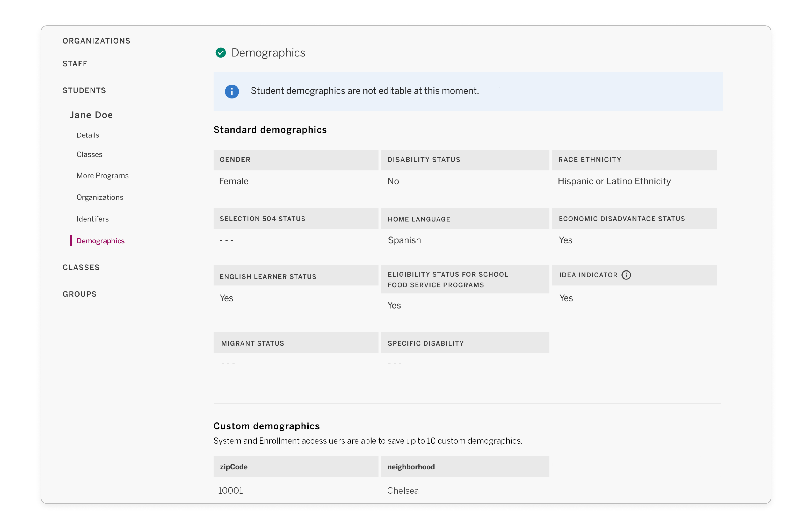Click the green checkmark beside Demographics
Screen dimensions: 812x530
coord(221,53)
